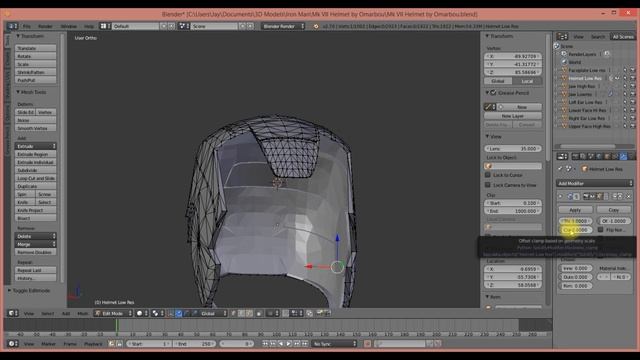Click the Remove Doubles button
This screenshot has width=640, height=360.
(x=36, y=252)
